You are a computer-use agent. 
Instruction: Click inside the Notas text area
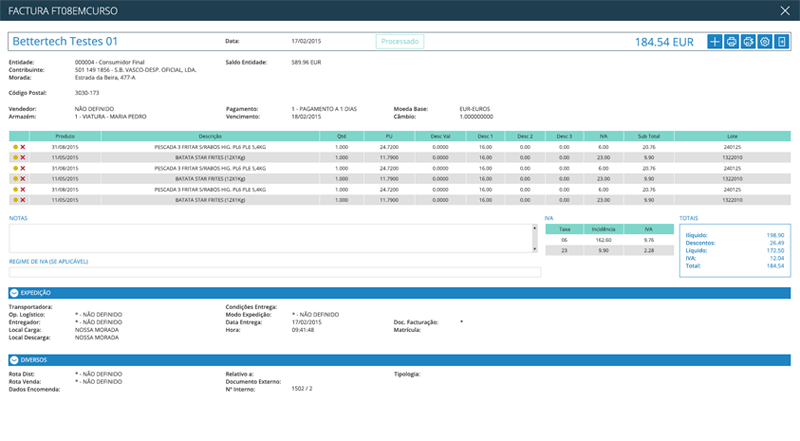pos(270,238)
